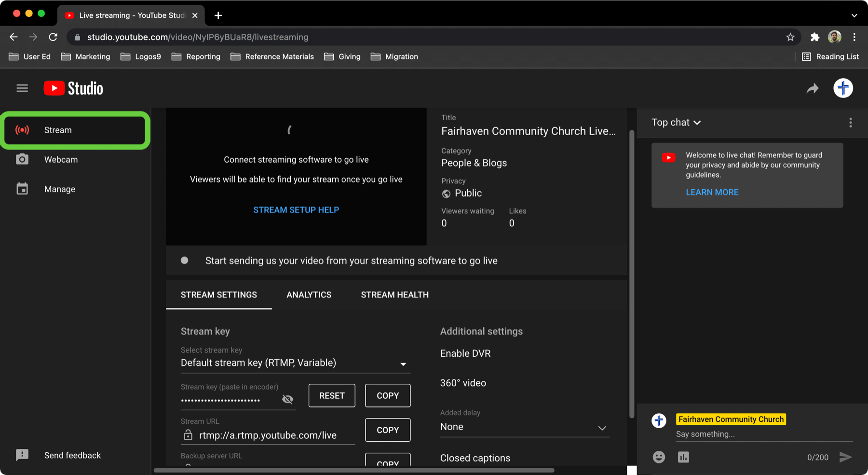Click the vertical scrollbar of settings panel
The width and height of the screenshot is (868, 475).
coord(632,274)
